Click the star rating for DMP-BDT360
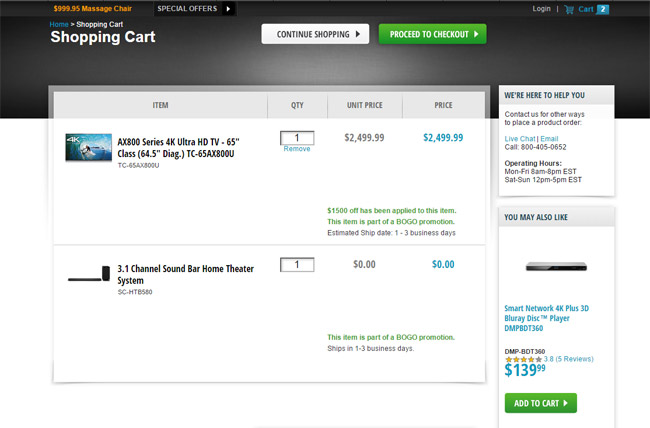 click(x=523, y=360)
